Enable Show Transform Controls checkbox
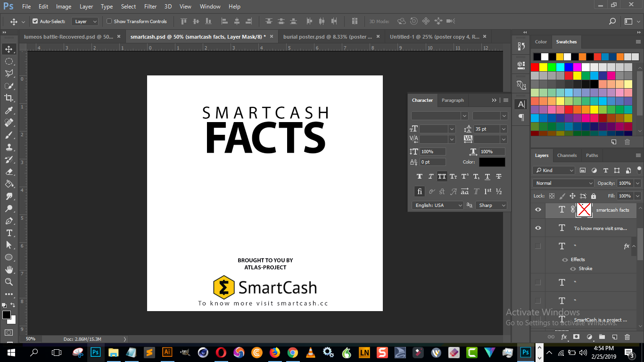The height and width of the screenshot is (362, 644). tap(109, 21)
